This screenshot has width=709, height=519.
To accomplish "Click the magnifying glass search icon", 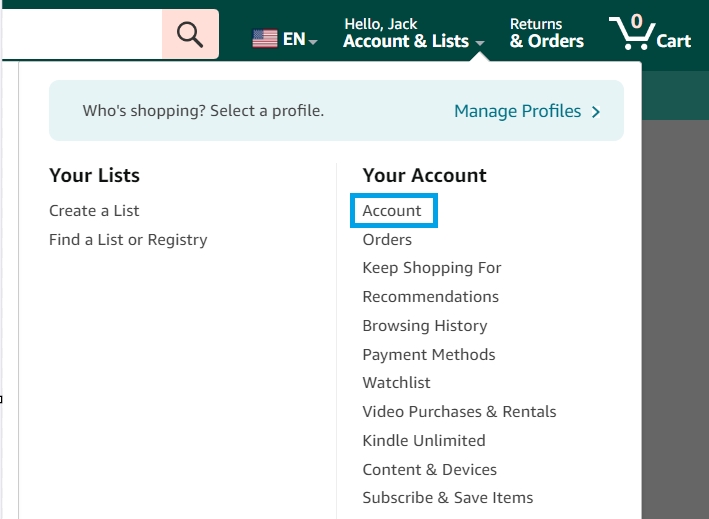I will click(x=190, y=35).
